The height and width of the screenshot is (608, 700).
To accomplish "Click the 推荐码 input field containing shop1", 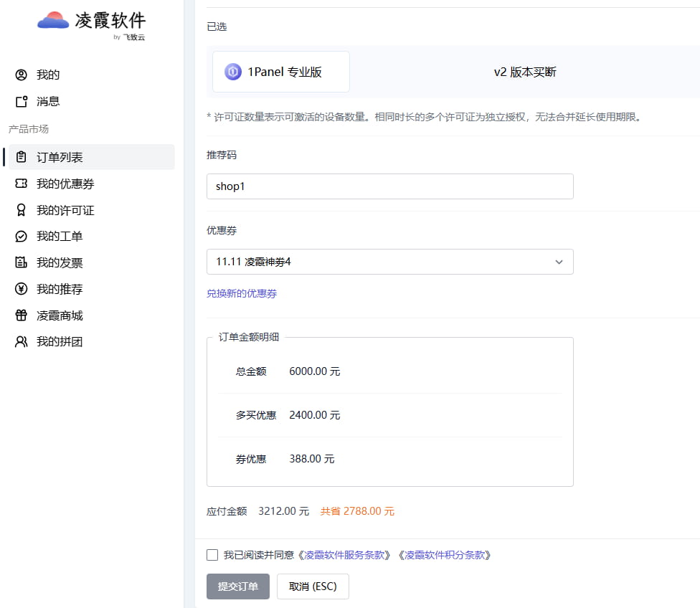I will [x=389, y=186].
